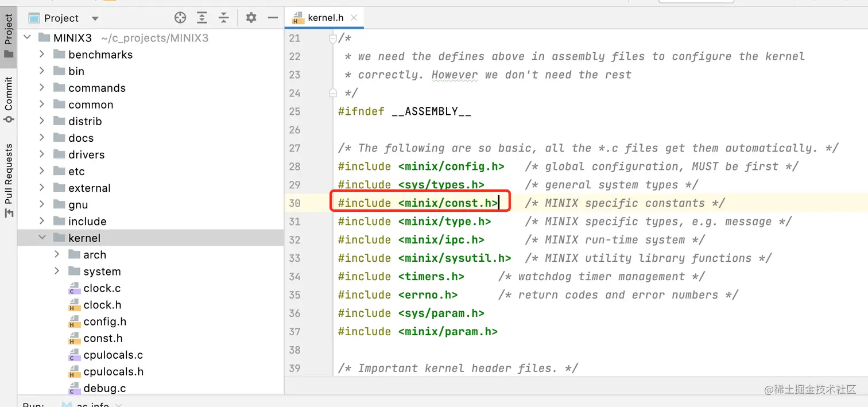Image resolution: width=868 pixels, height=407 pixels.
Task: Click line number 30 in the gutter
Action: 294,203
